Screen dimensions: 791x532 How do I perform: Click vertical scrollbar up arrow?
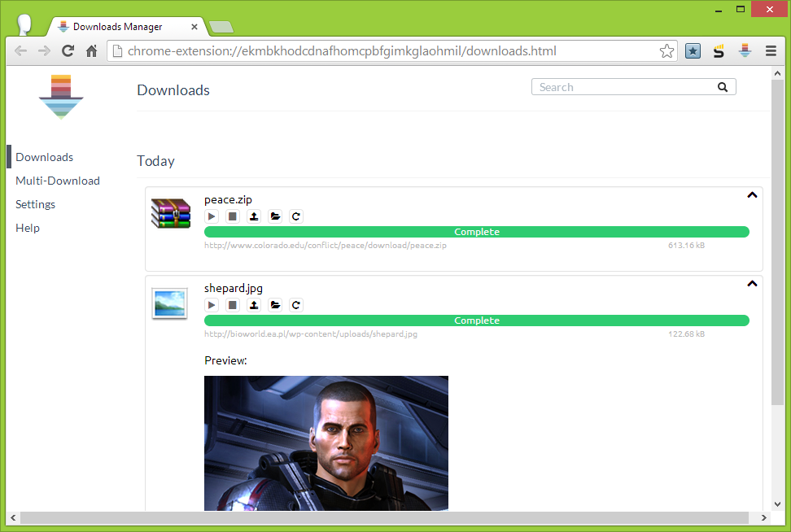click(777, 74)
